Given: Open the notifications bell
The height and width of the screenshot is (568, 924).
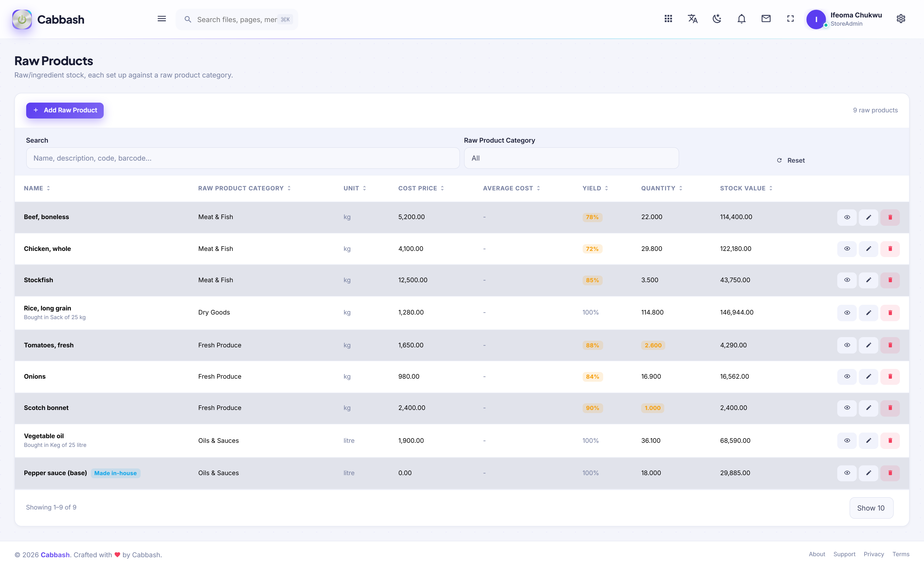Looking at the screenshot, I should 741,19.
